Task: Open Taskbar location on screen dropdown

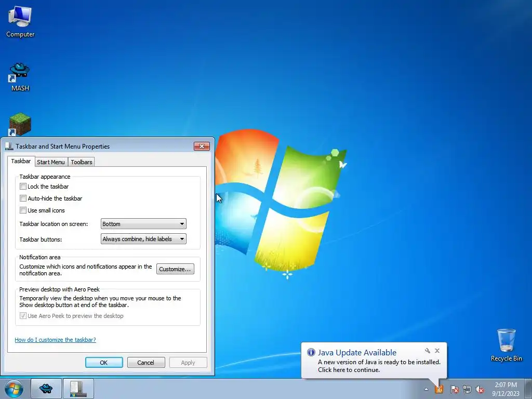Action: (143, 224)
